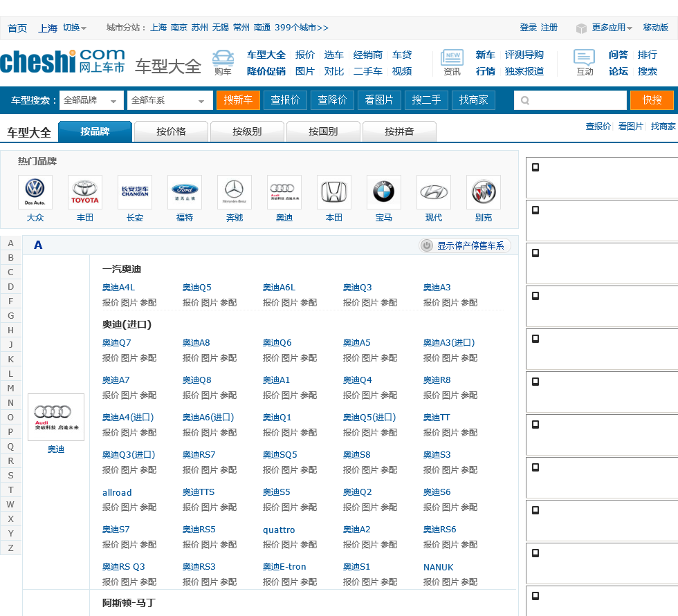Click the 查报价 button in search bar
678x616 pixels.
[285, 100]
